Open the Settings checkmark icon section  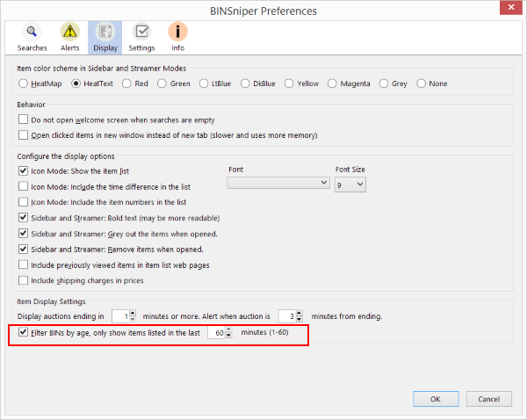point(141,37)
